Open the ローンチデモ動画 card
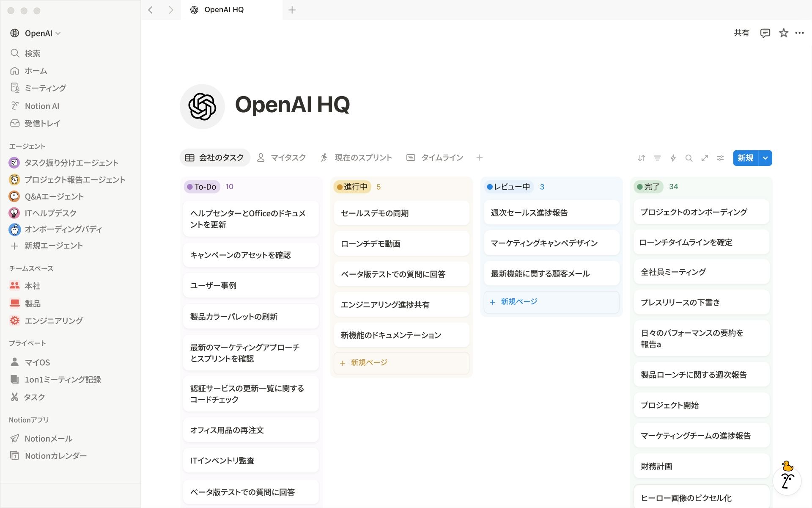 [401, 244]
